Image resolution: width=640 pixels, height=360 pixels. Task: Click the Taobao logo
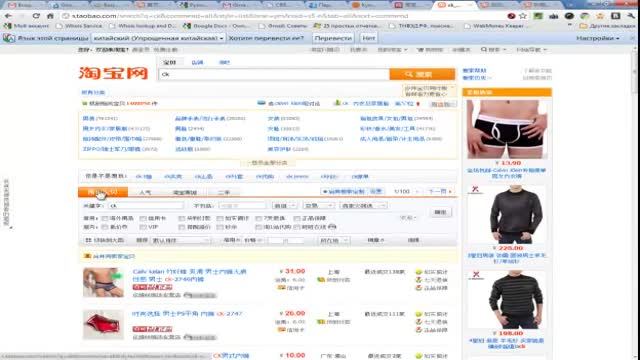pos(113,73)
